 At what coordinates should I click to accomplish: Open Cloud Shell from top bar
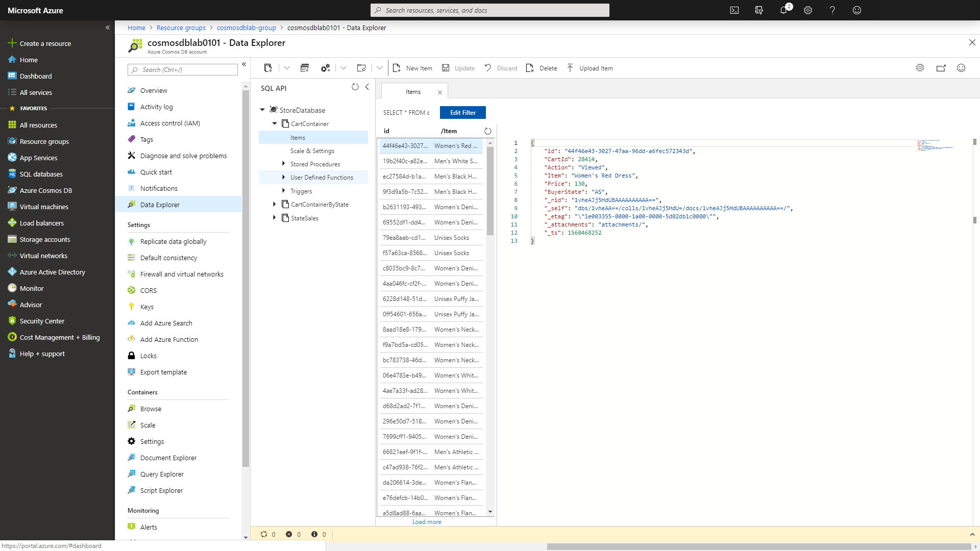(734, 10)
